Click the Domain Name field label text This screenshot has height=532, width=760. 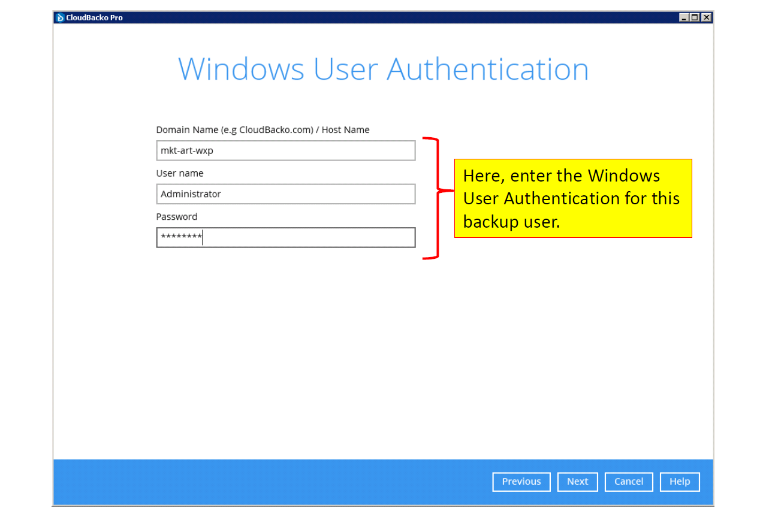coord(263,130)
